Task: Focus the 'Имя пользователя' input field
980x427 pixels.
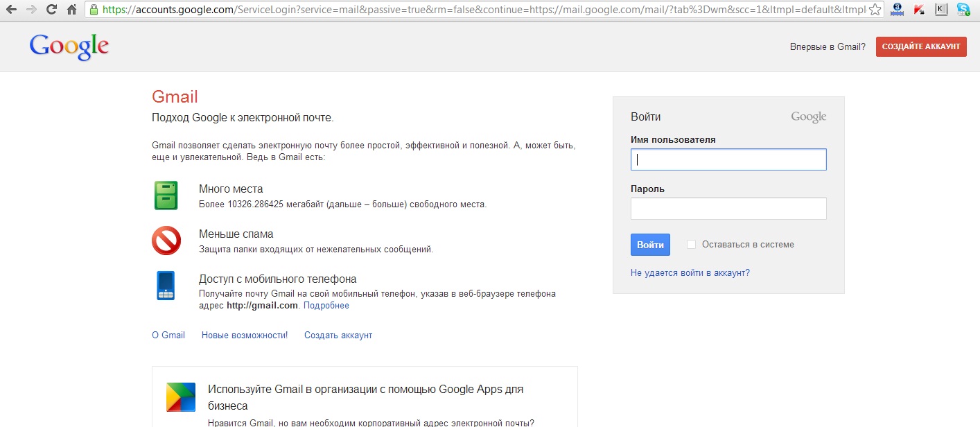Action: pyautogui.click(x=728, y=159)
